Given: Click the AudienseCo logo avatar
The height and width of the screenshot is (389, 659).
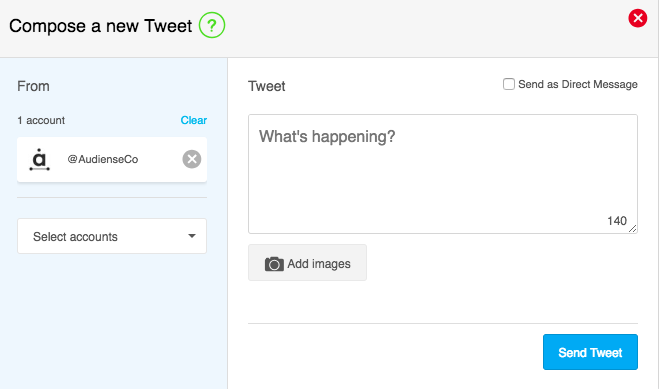Looking at the screenshot, I should coord(40,159).
